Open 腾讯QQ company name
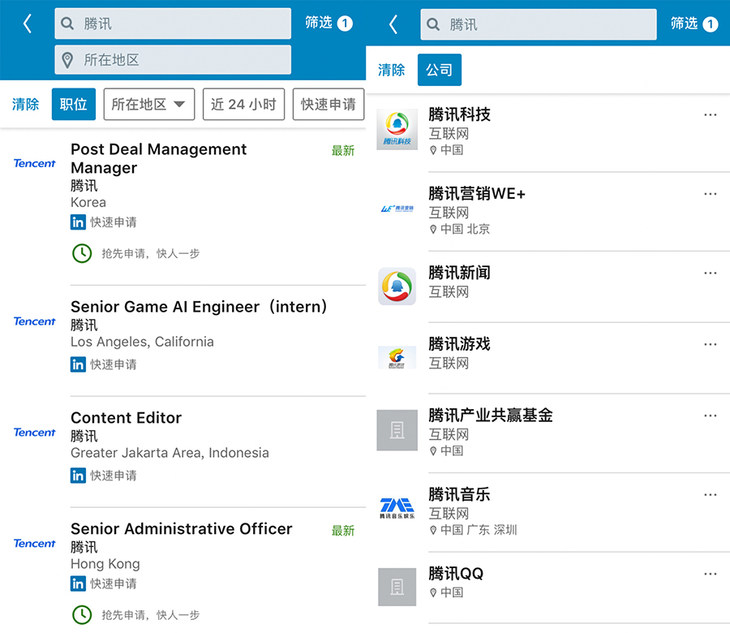Image resolution: width=730 pixels, height=633 pixels. coord(456,573)
